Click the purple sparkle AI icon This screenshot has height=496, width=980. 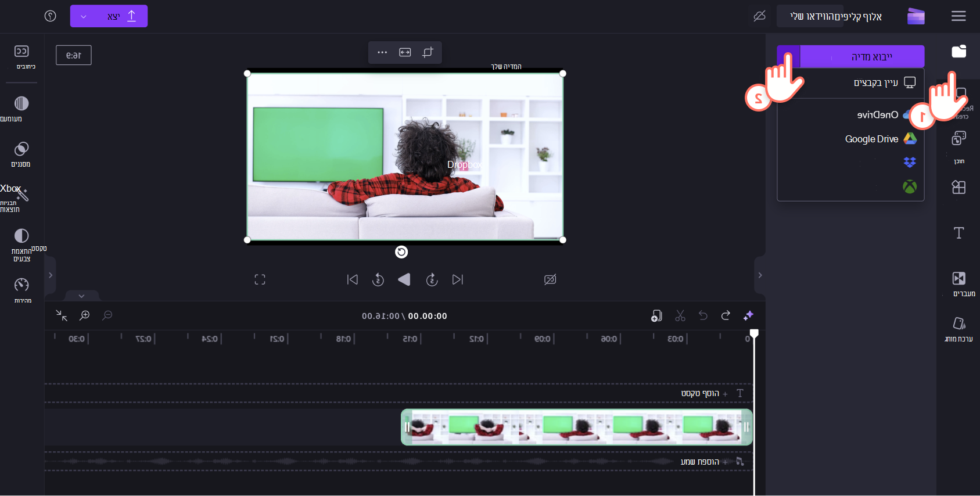coord(748,315)
